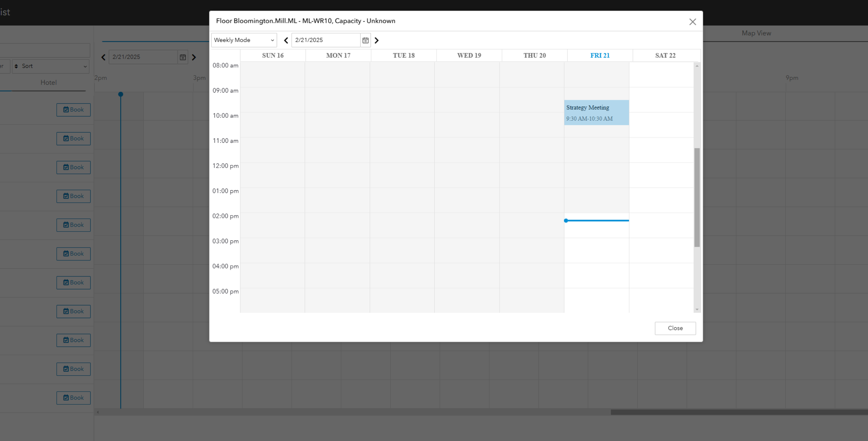Expand the Weekly Mode dropdown
The width and height of the screenshot is (868, 441).
click(244, 40)
